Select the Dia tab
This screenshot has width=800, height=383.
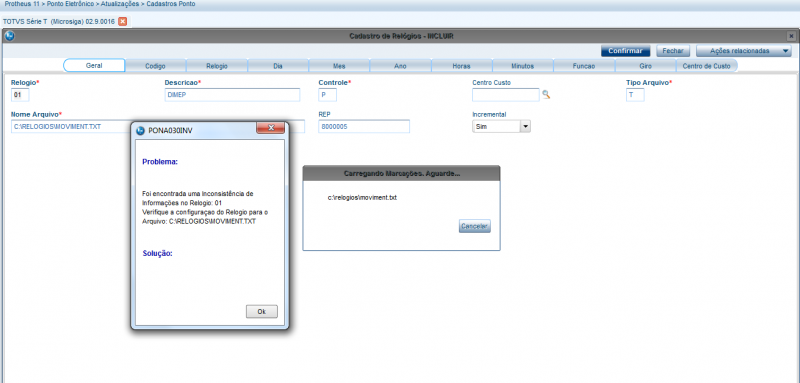pyautogui.click(x=278, y=66)
